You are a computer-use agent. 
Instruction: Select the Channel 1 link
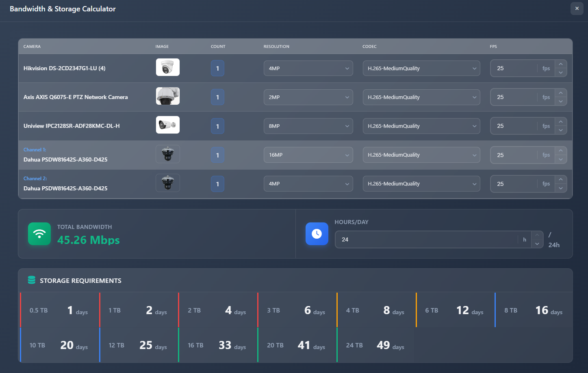pos(35,149)
